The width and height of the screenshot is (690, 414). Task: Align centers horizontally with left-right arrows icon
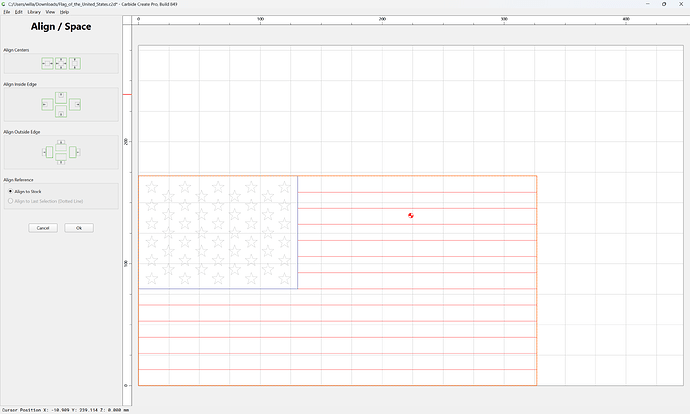point(48,63)
